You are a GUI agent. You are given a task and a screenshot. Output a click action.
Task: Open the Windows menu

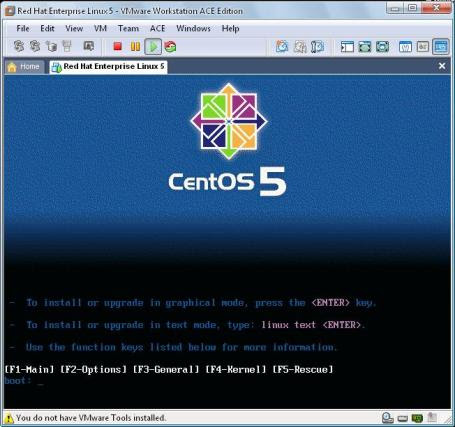pos(193,28)
